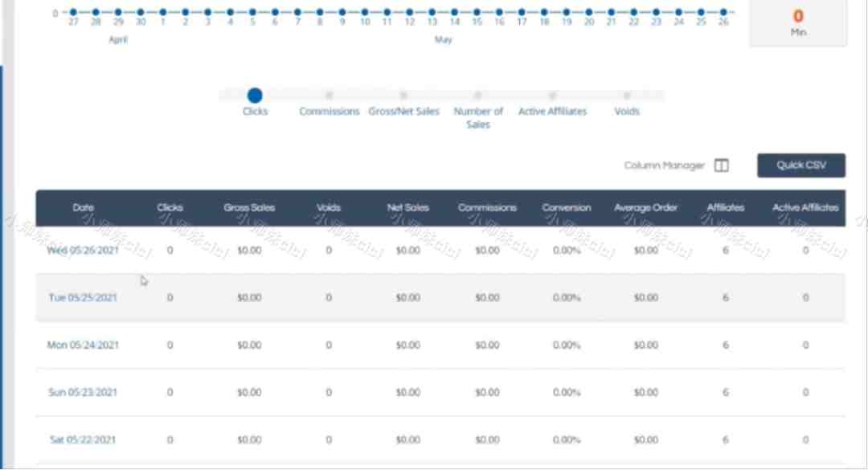Click chart data point for May 26
This screenshot has height=470, width=868.
[x=723, y=12]
